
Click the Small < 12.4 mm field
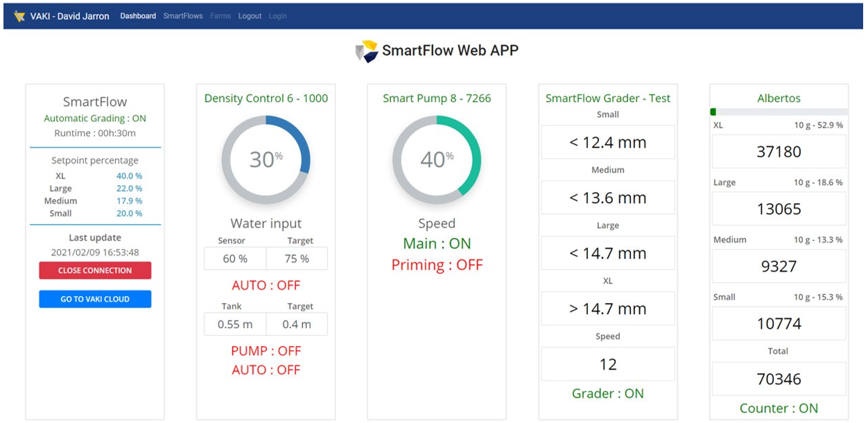click(608, 142)
